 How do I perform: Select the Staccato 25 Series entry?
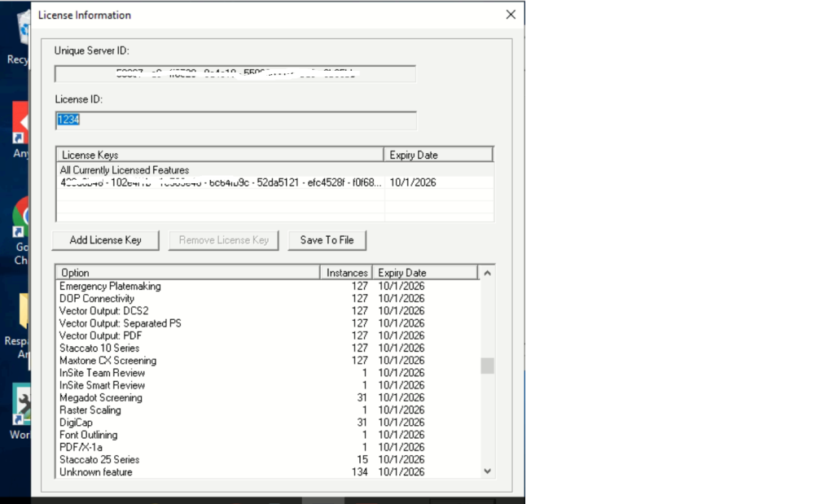[99, 460]
